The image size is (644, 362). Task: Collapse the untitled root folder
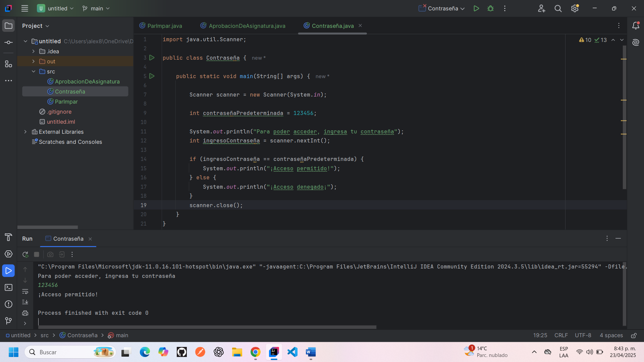25,41
